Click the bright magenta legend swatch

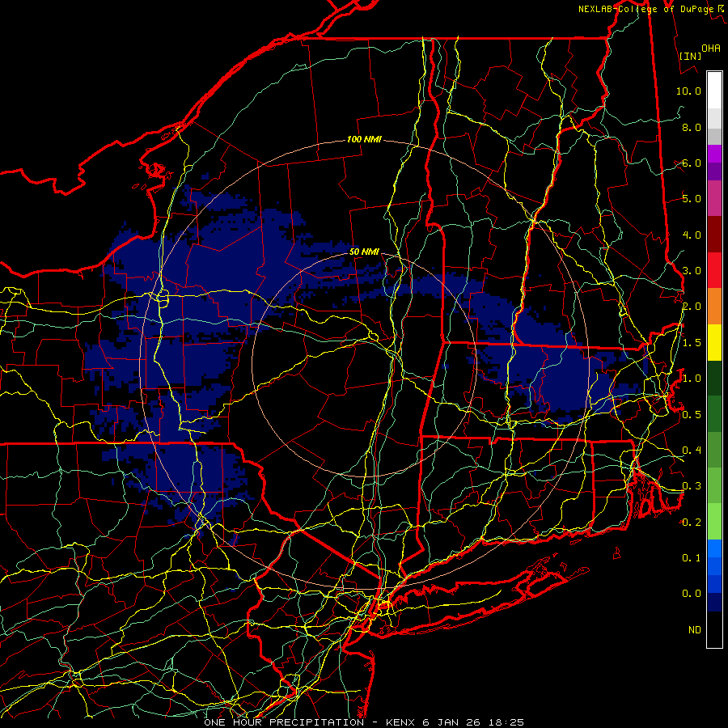coord(714,154)
